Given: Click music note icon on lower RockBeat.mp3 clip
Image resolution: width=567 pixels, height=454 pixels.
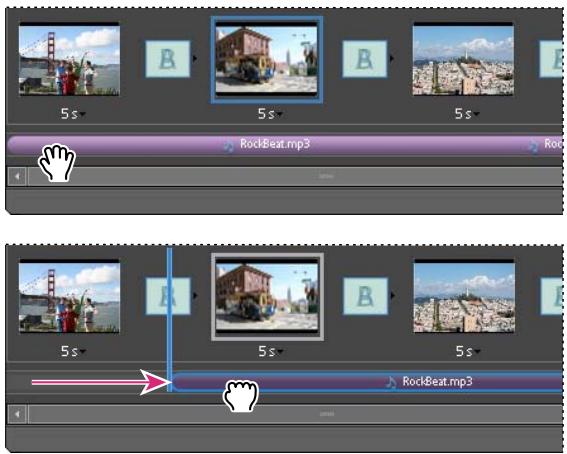Looking at the screenshot, I should click(391, 382).
